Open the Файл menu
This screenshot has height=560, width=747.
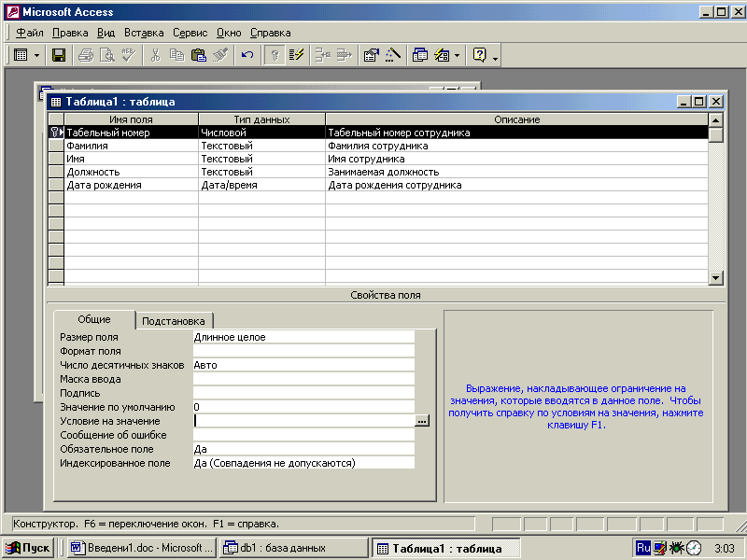30,33
